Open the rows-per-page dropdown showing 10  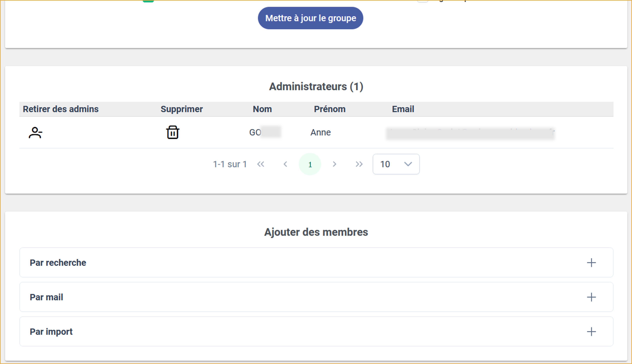coord(396,164)
